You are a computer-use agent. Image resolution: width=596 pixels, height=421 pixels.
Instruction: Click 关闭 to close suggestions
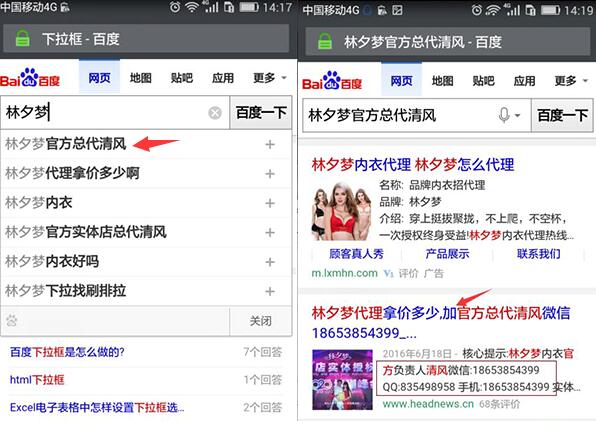point(261,321)
